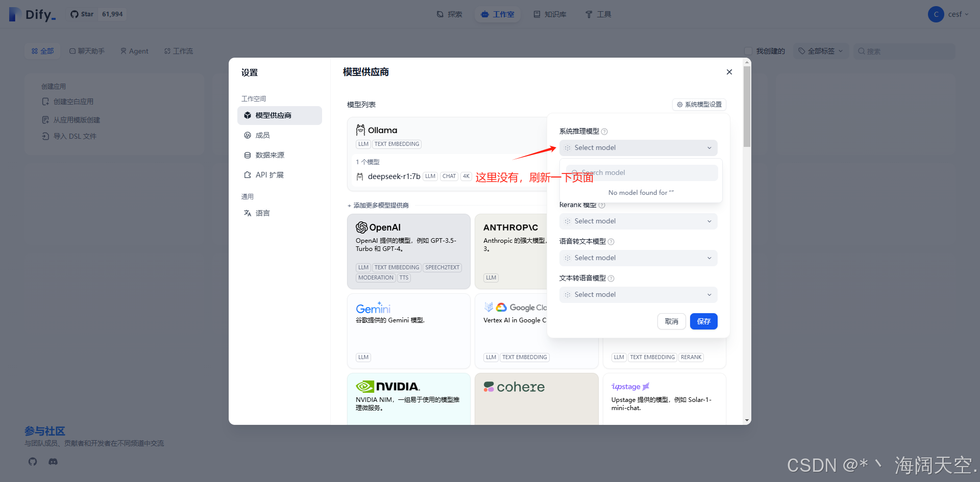Open the 工具 tab

pyautogui.click(x=598, y=14)
